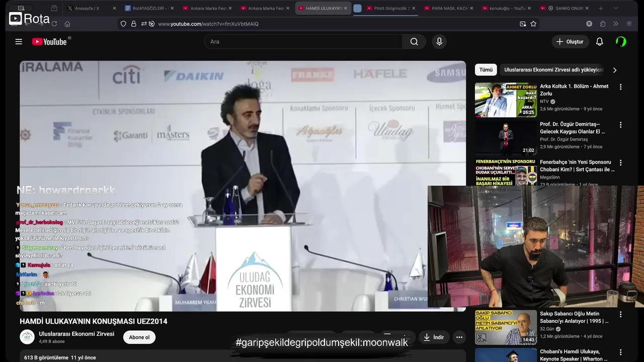Click the browser address bar URL
The image size is (644, 362).
click(x=208, y=24)
